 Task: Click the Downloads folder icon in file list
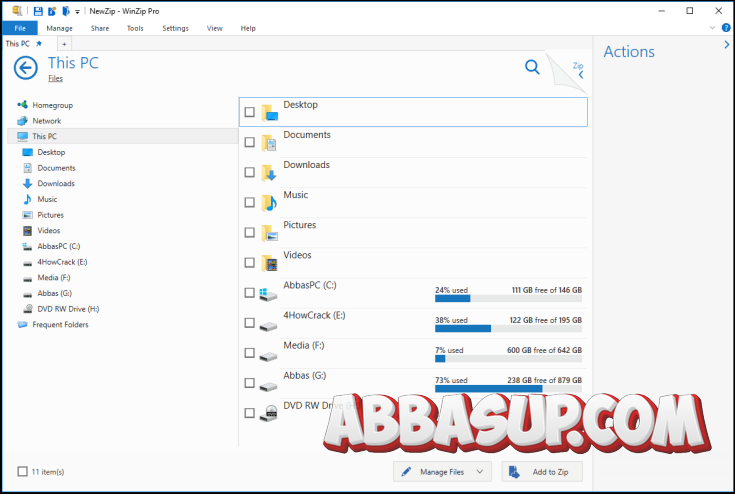point(269,172)
